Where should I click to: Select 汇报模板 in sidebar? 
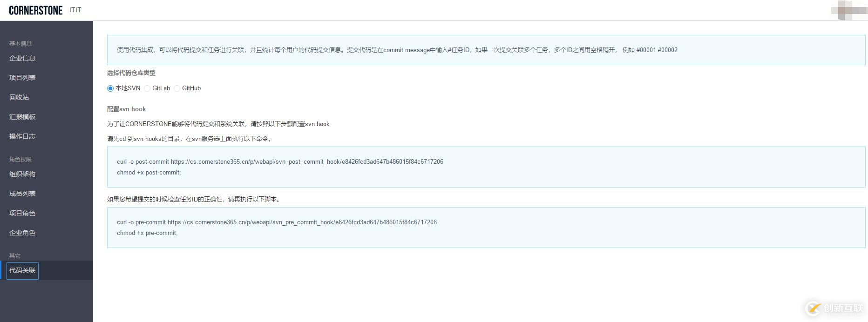(x=22, y=117)
